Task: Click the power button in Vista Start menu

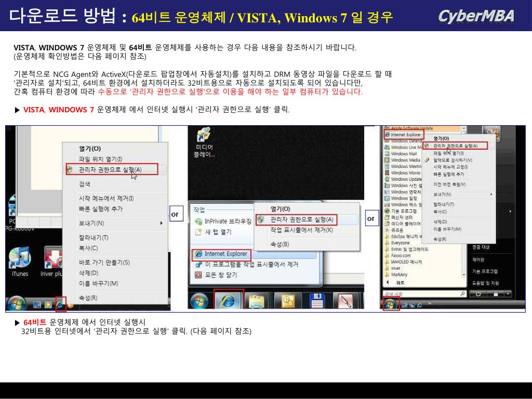Action: [x=478, y=294]
